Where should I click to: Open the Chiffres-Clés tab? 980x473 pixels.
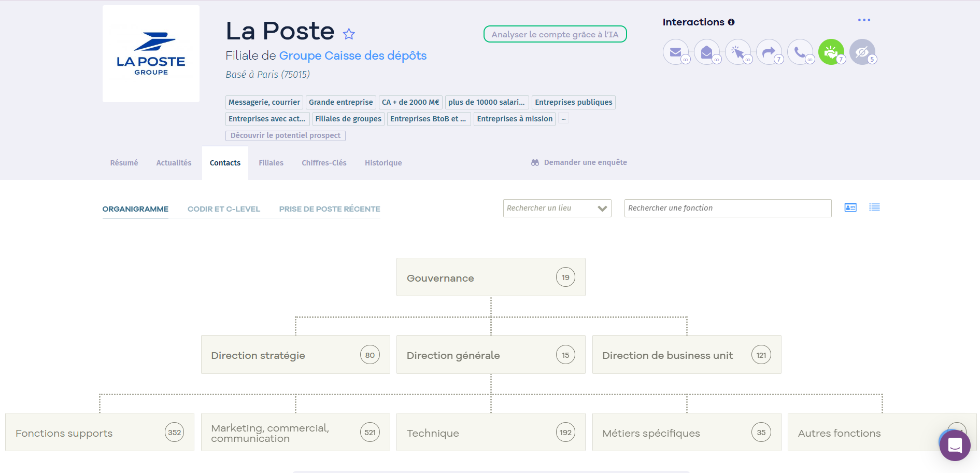(324, 163)
